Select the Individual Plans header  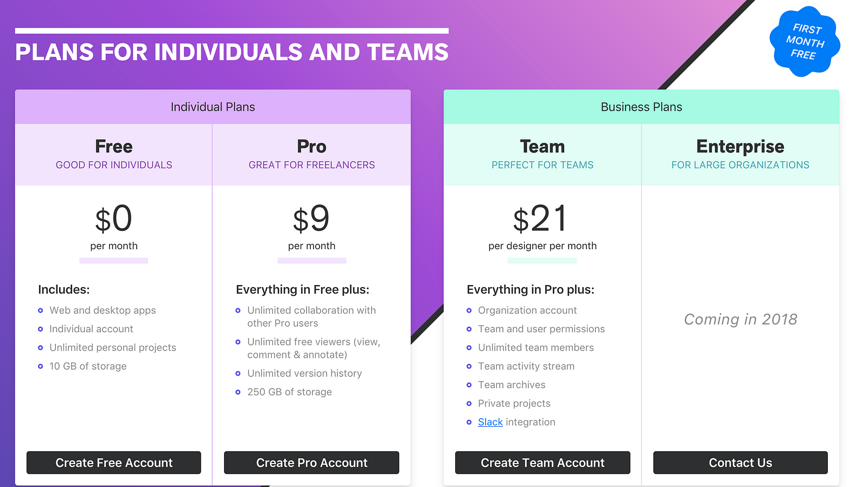coord(213,107)
